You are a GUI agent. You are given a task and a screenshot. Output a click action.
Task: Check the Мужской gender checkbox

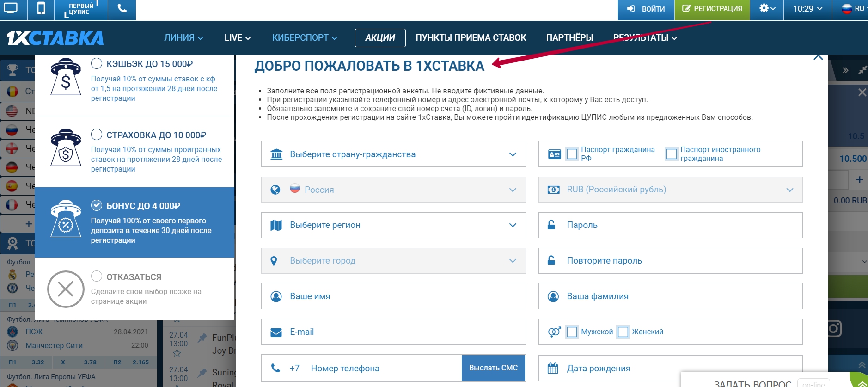572,332
